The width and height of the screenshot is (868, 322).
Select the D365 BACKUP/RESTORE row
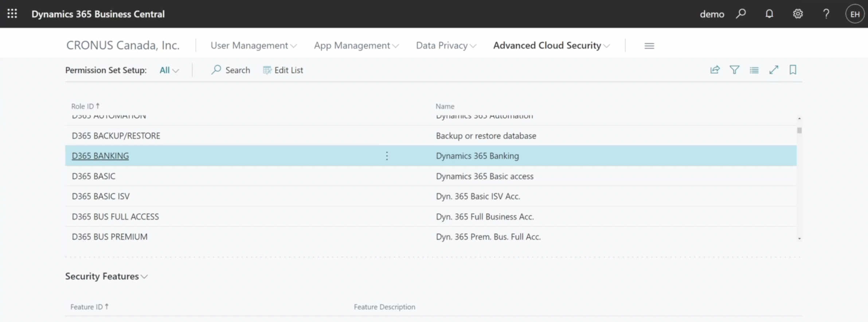[431, 136]
